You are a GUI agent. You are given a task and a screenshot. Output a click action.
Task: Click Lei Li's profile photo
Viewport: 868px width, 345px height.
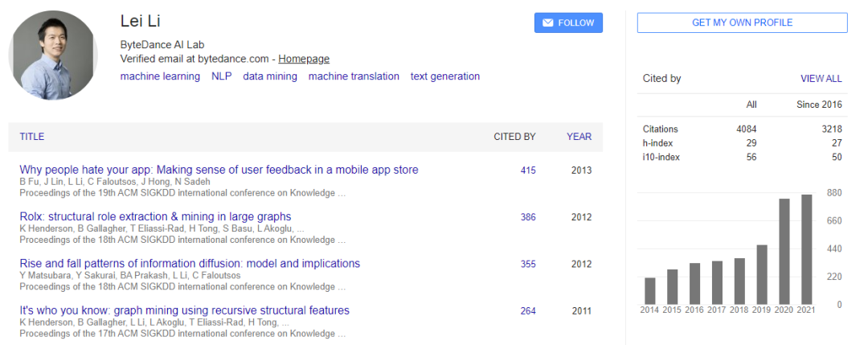click(x=53, y=55)
